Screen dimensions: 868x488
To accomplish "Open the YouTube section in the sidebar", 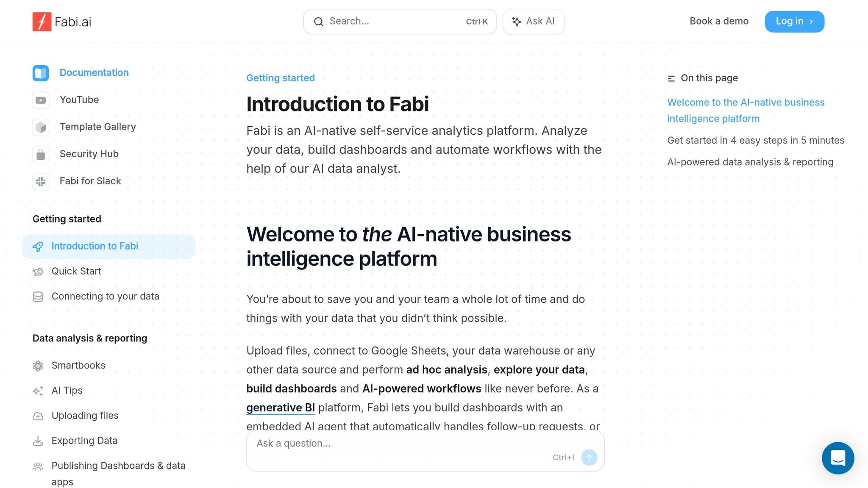I will tap(80, 100).
